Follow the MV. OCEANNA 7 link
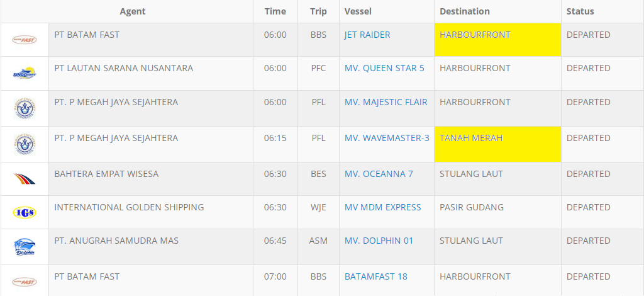The width and height of the screenshot is (644, 296). [379, 174]
